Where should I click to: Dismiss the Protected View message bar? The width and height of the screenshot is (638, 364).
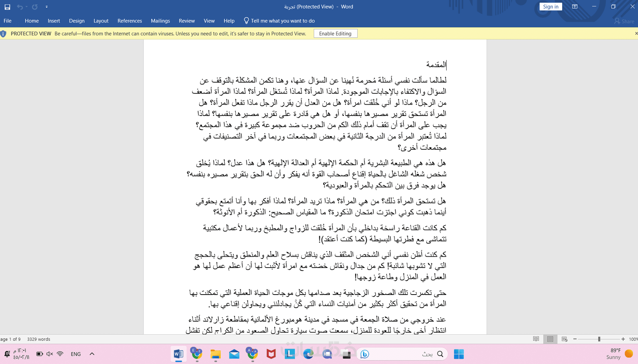(636, 33)
